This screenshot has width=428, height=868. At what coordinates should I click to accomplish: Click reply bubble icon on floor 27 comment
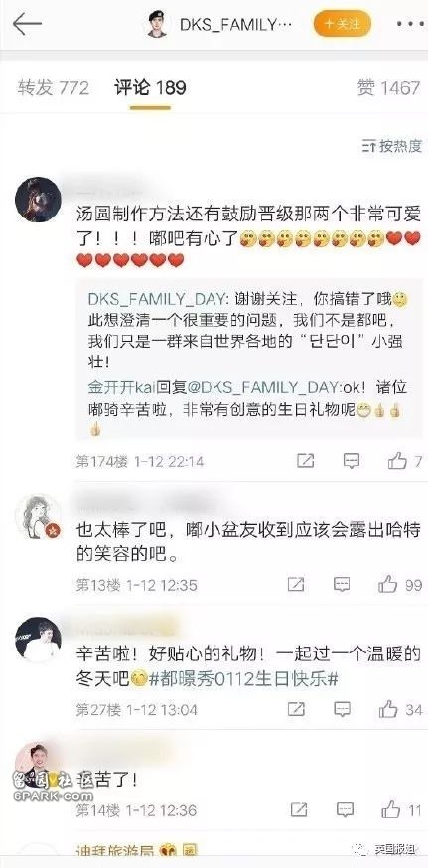pyautogui.click(x=342, y=709)
